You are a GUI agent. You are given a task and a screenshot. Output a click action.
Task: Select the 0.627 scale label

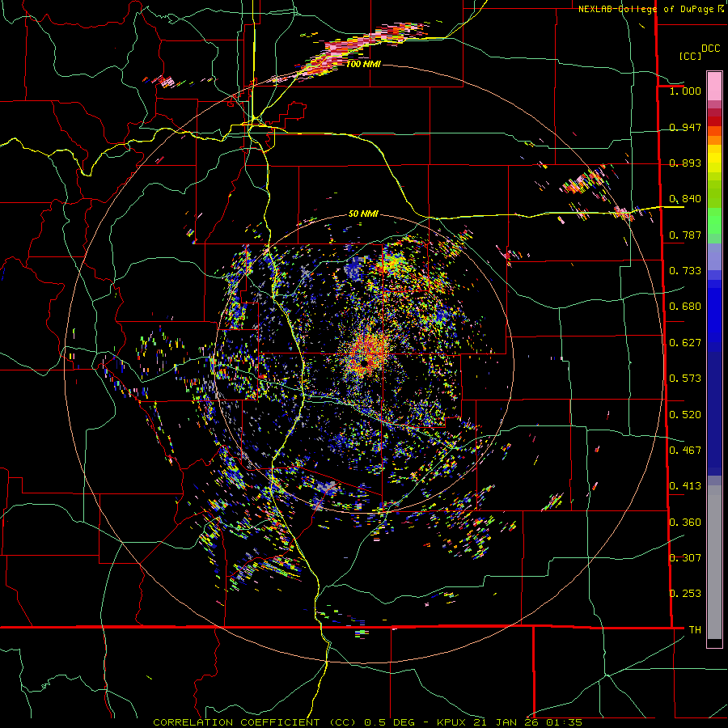(685, 343)
